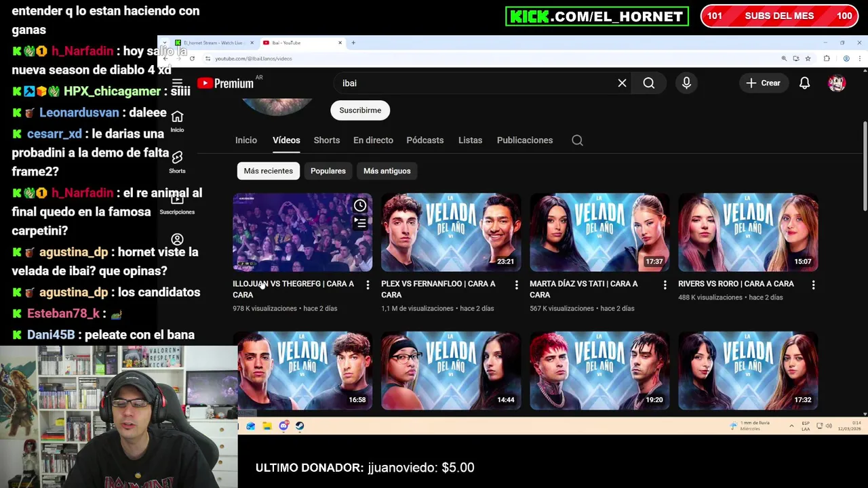Open options menu for Rivers vs Roro video

click(x=813, y=285)
